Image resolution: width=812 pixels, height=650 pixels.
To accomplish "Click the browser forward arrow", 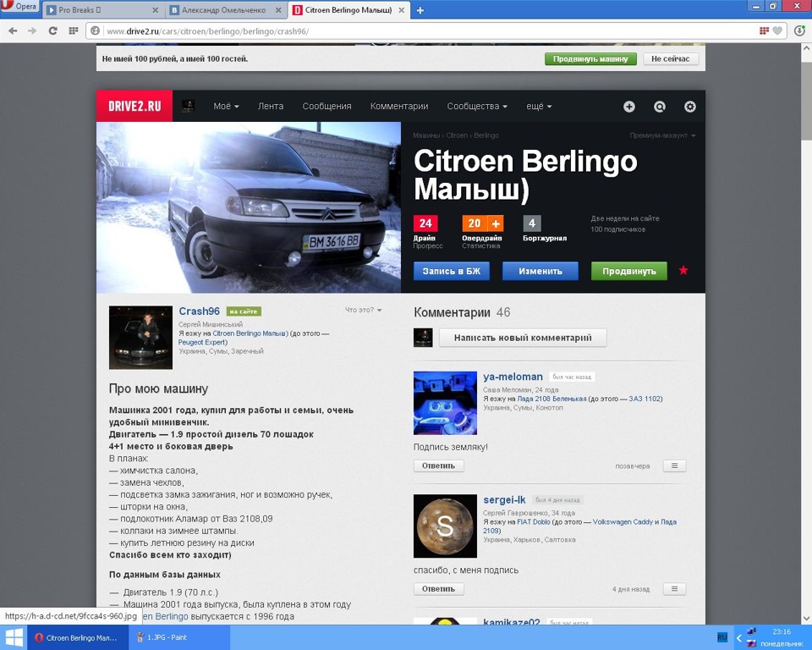I will coord(32,31).
